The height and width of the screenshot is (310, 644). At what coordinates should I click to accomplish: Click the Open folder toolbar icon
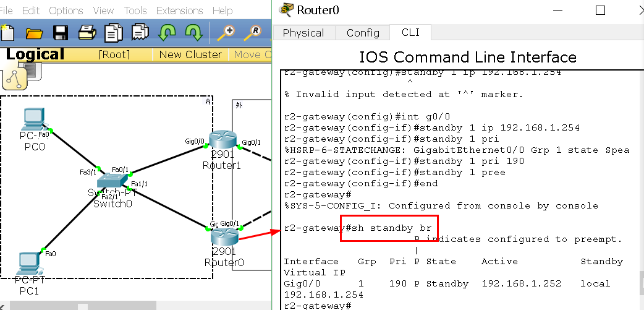point(35,33)
